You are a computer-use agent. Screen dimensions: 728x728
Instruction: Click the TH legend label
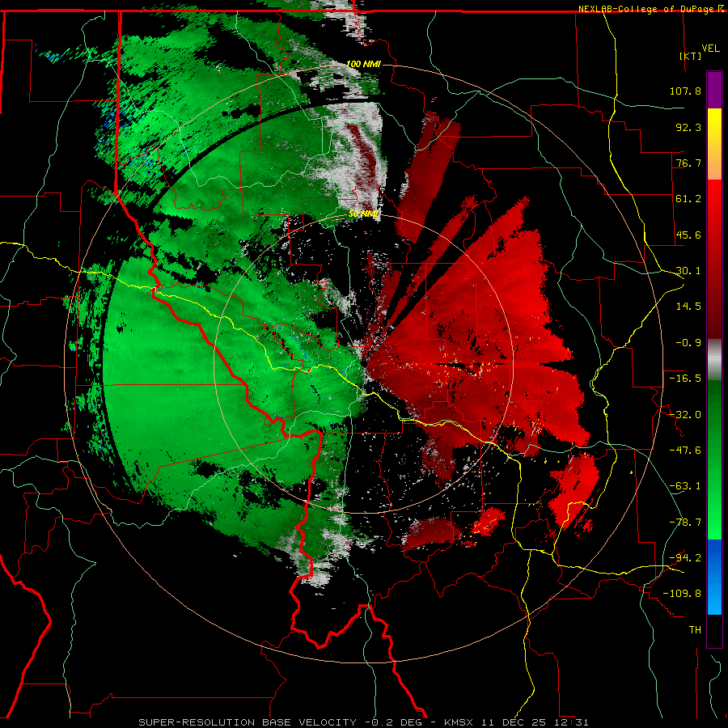point(695,630)
